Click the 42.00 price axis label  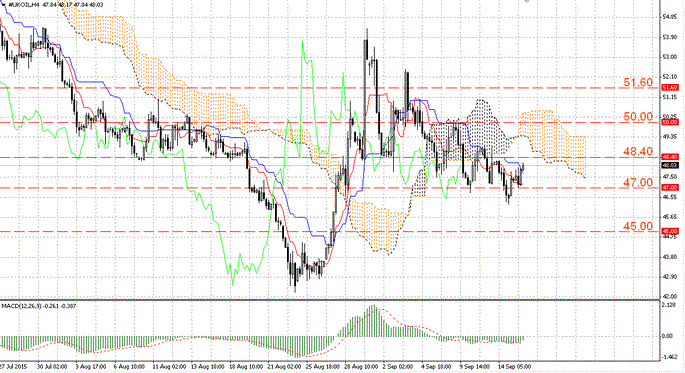click(670, 297)
